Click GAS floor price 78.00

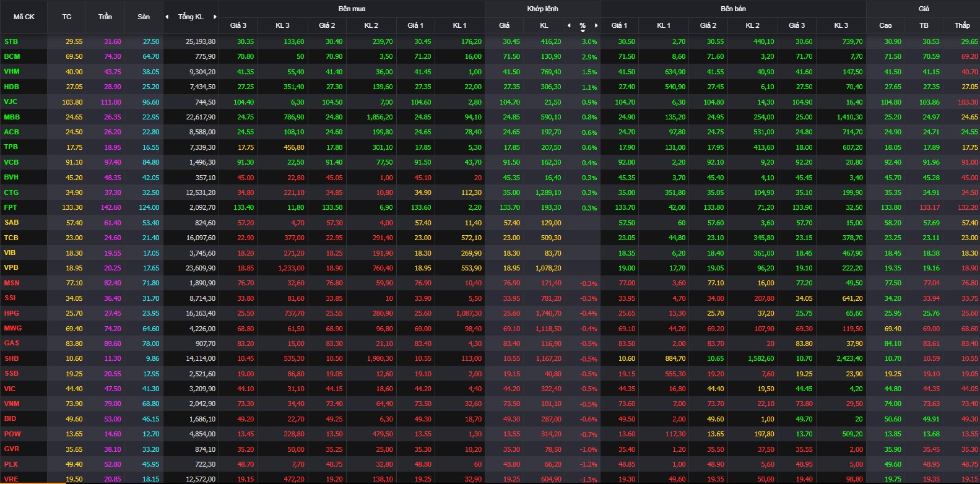coord(151,344)
